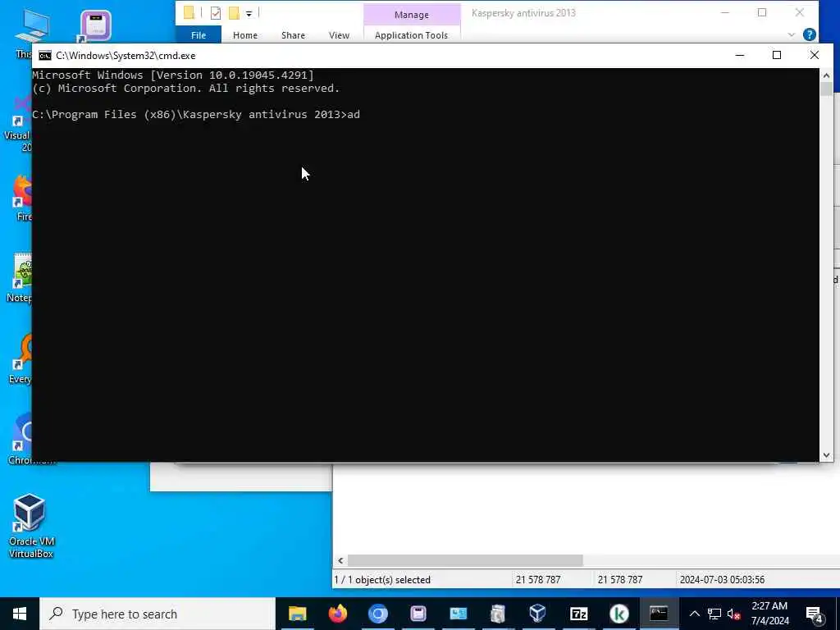Launch Chromium from the taskbar
Image resolution: width=840 pixels, height=630 pixels.
[377, 614]
